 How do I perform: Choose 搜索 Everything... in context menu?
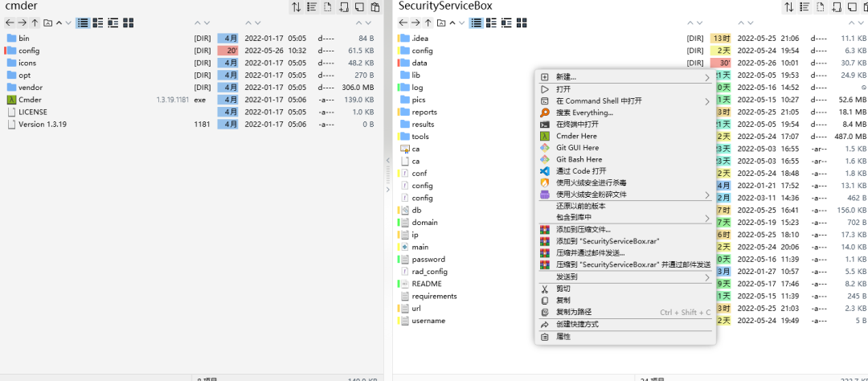tap(625, 113)
